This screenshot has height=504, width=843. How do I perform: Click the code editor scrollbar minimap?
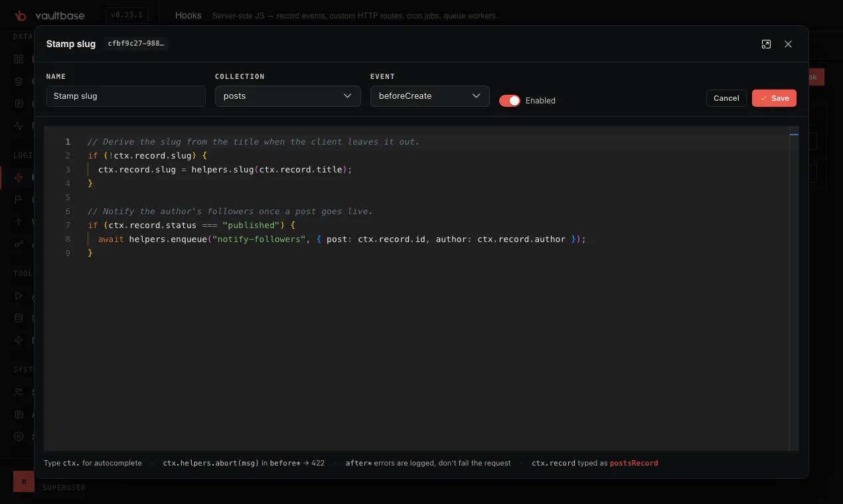click(x=794, y=288)
